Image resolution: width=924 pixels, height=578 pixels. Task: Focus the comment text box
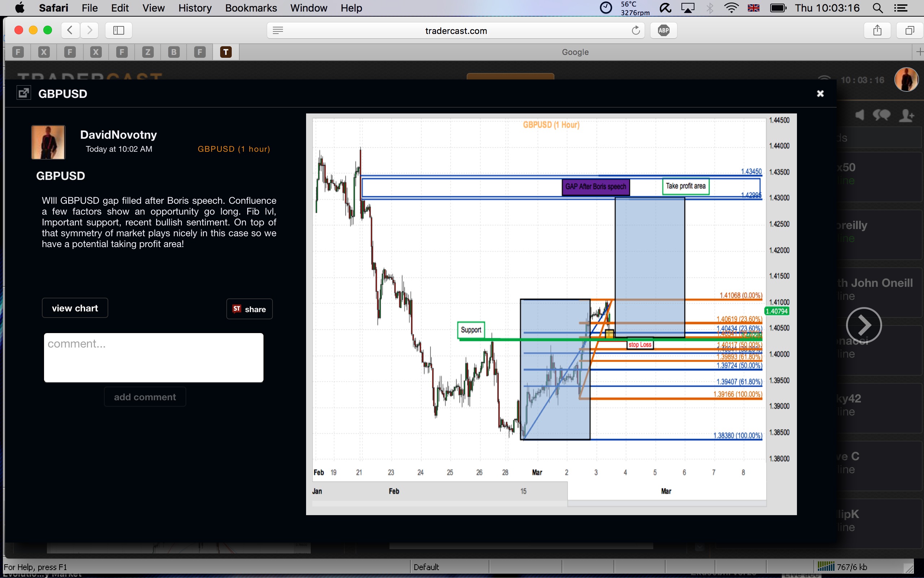pos(153,357)
